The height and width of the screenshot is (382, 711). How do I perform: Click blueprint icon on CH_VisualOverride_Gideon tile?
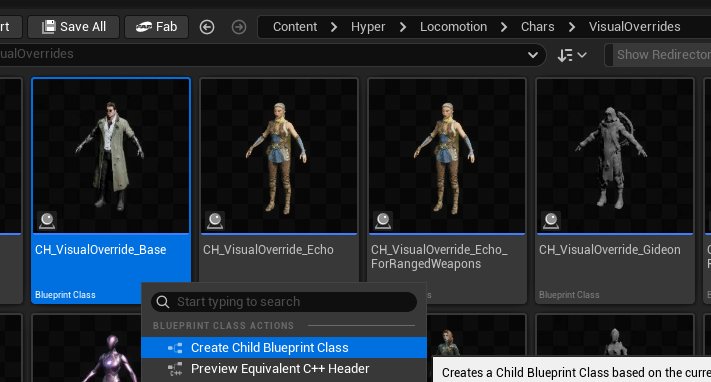pos(551,221)
